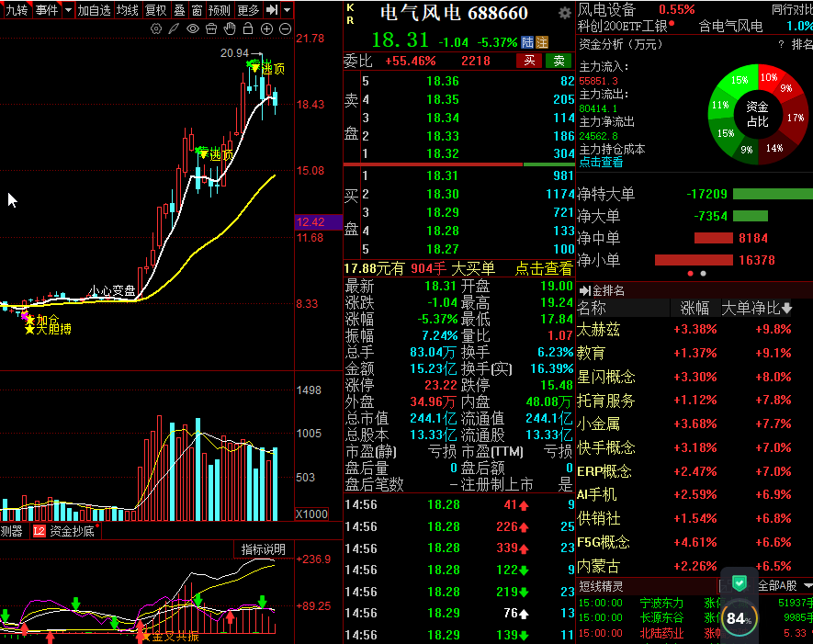
Task: Click the stock title 电气风电 688660
Action: (454, 13)
